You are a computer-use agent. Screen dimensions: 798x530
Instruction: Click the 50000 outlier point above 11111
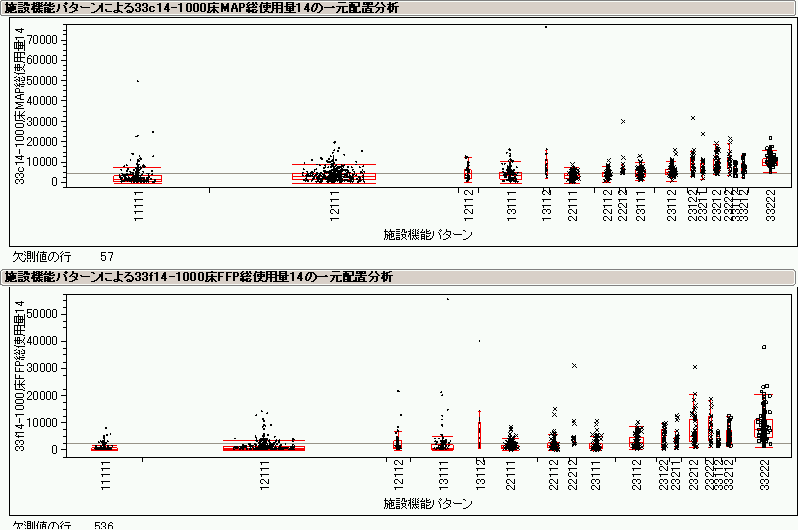[x=137, y=81]
